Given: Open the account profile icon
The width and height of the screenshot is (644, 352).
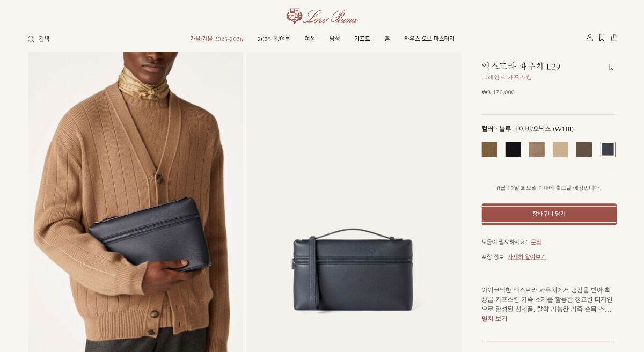Looking at the screenshot, I should [590, 38].
